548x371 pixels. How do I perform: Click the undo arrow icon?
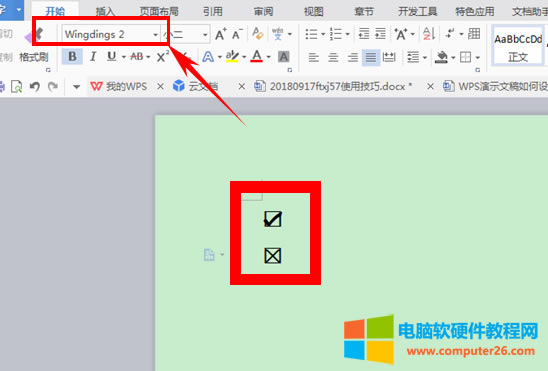pos(35,86)
